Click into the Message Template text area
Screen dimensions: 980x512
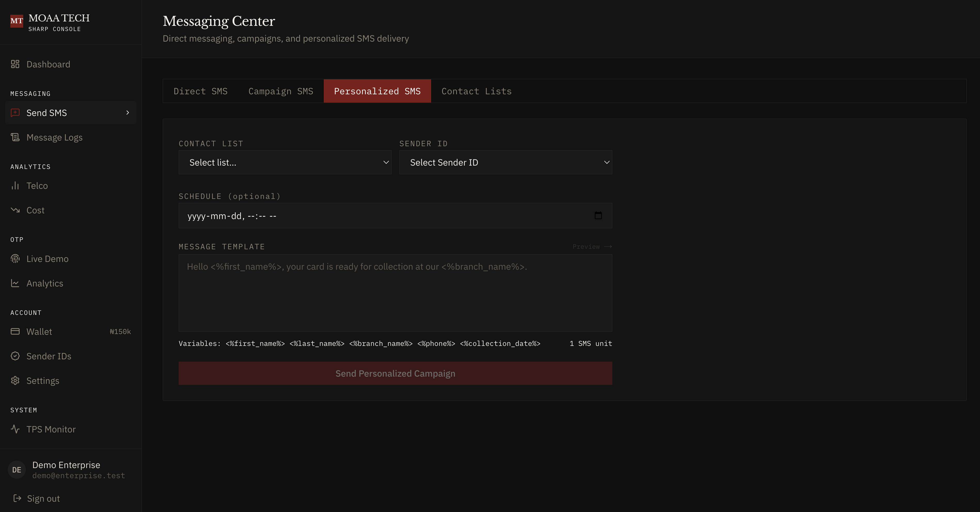click(395, 293)
